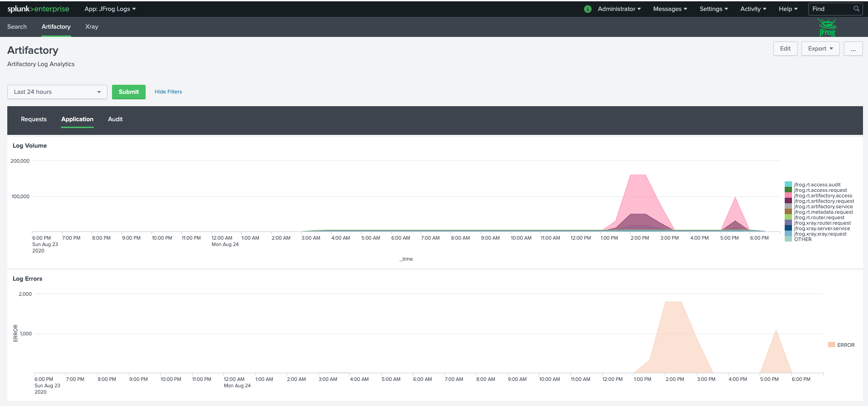Go to the Search nav item
The height and width of the screenshot is (406, 868).
(17, 27)
